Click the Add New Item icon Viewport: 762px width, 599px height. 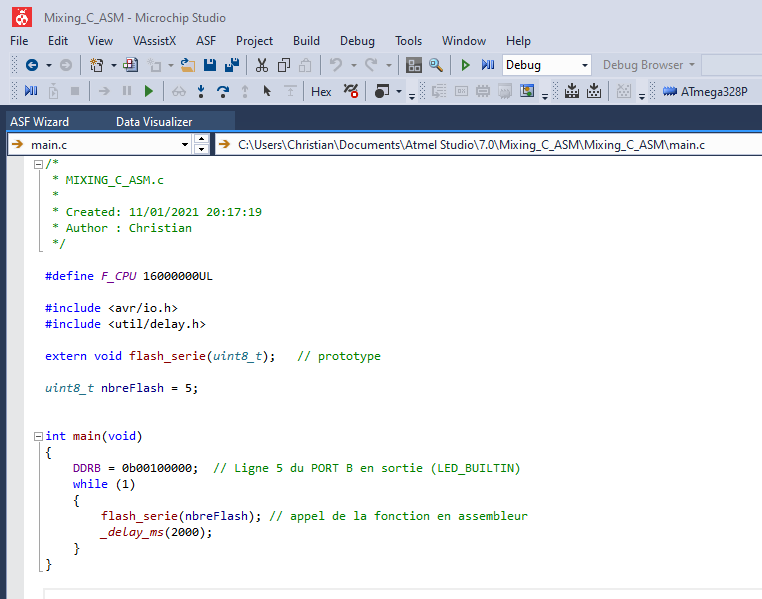[155, 65]
